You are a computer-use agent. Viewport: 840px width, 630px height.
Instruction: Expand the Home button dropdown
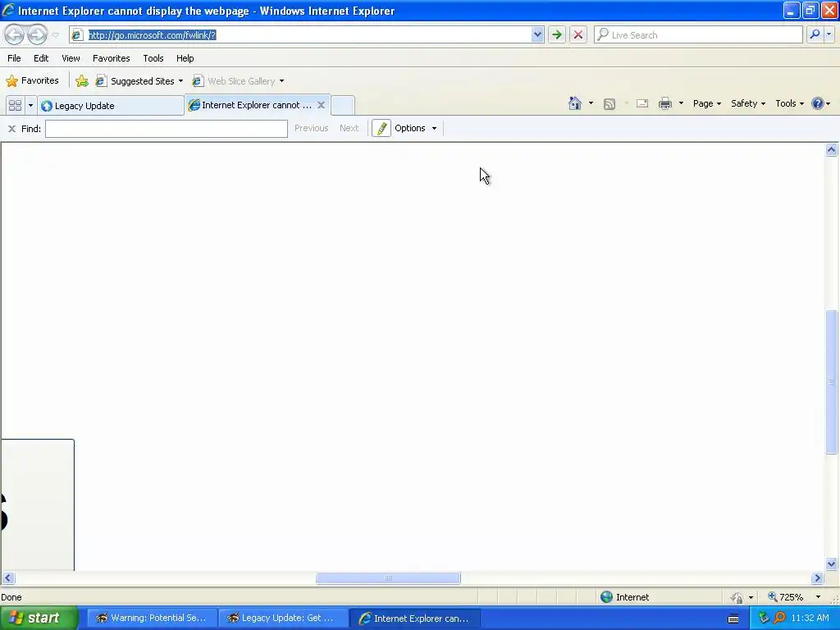[x=591, y=103]
